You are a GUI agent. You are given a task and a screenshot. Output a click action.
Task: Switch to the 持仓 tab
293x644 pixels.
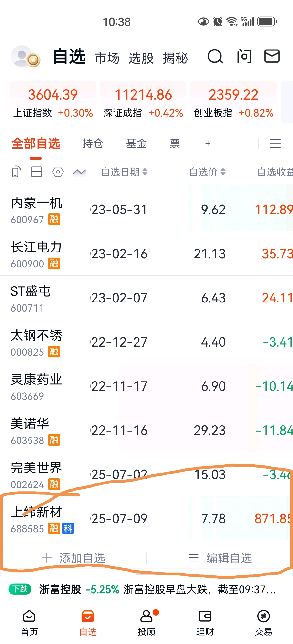coord(93,143)
